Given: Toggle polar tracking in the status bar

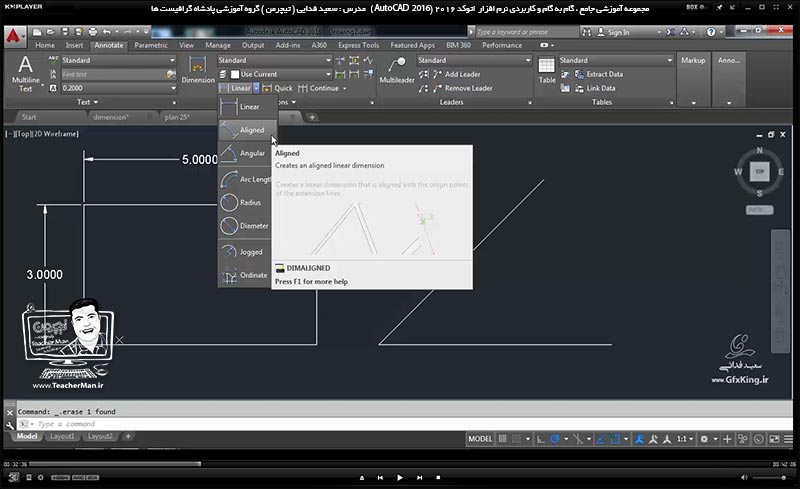Looking at the screenshot, I should 555,439.
